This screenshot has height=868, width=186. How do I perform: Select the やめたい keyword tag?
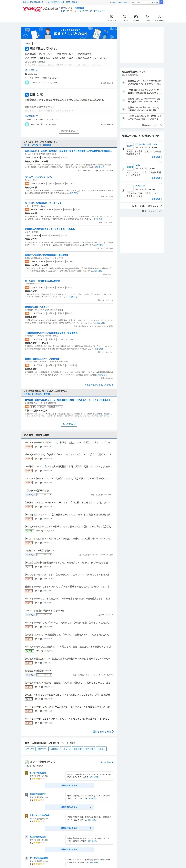pyautogui.click(x=101, y=749)
